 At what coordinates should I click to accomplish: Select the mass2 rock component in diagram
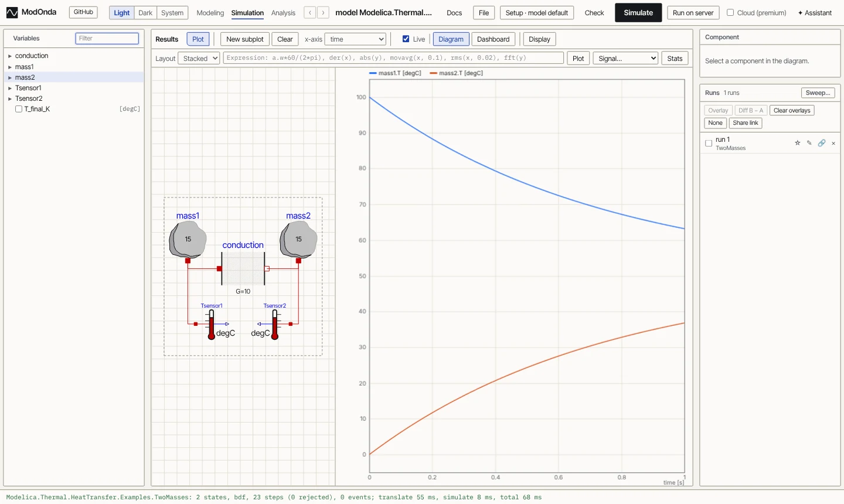pos(298,240)
